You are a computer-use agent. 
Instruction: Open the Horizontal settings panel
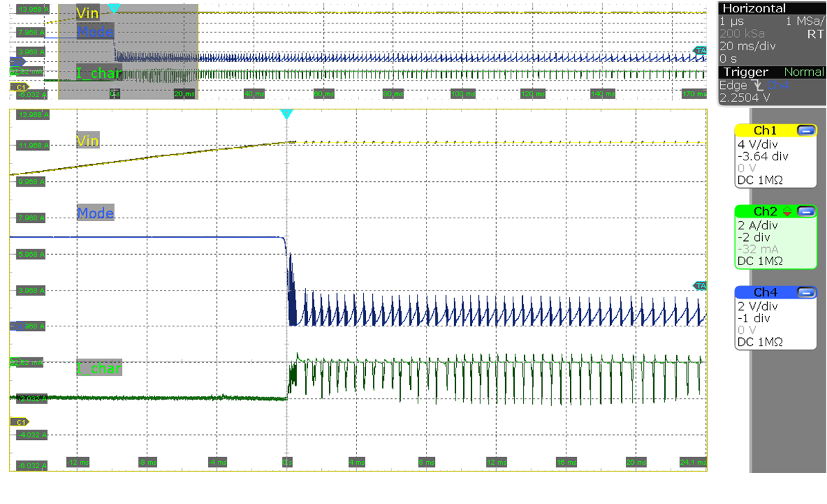[x=755, y=8]
